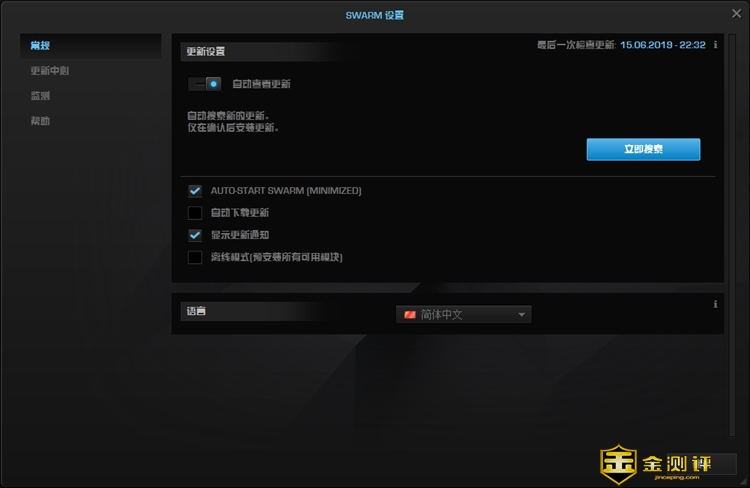Uncheck the 显示更新通知 checkbox

pos(195,235)
